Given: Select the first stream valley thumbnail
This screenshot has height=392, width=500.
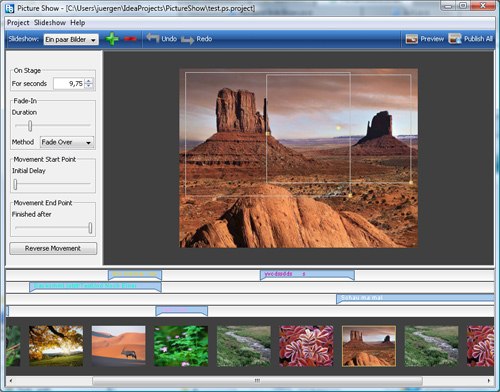Looking at the screenshot, I should 244,346.
